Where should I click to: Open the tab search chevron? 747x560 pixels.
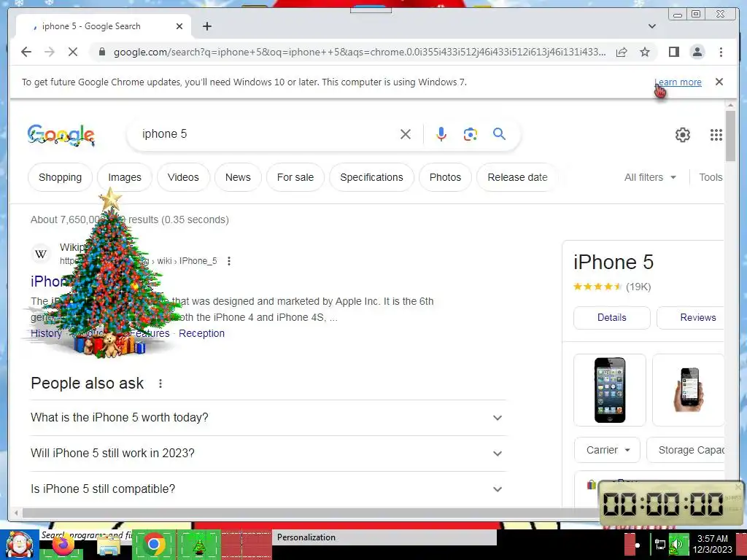coord(652,26)
